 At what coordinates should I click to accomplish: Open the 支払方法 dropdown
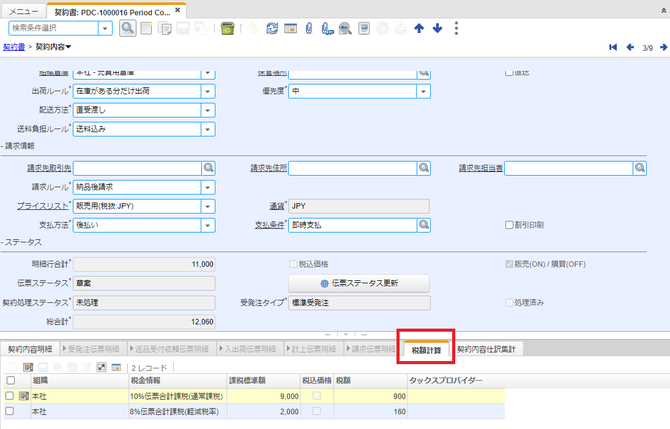[x=208, y=225]
